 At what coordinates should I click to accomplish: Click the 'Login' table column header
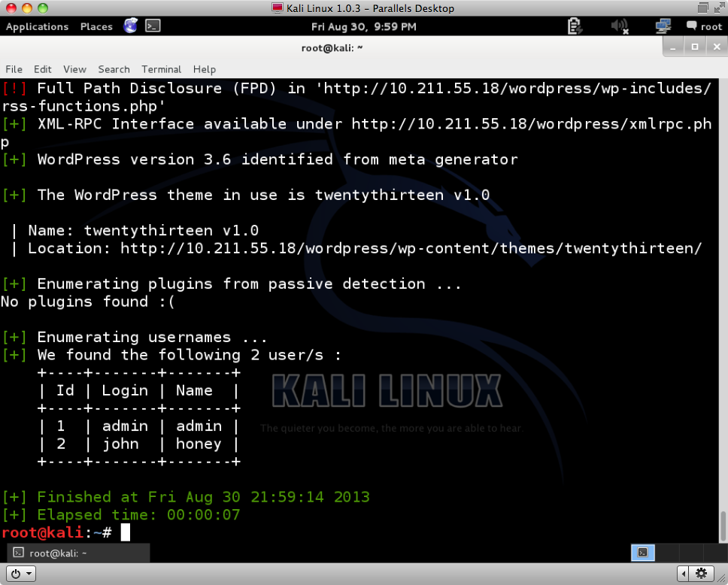point(125,390)
